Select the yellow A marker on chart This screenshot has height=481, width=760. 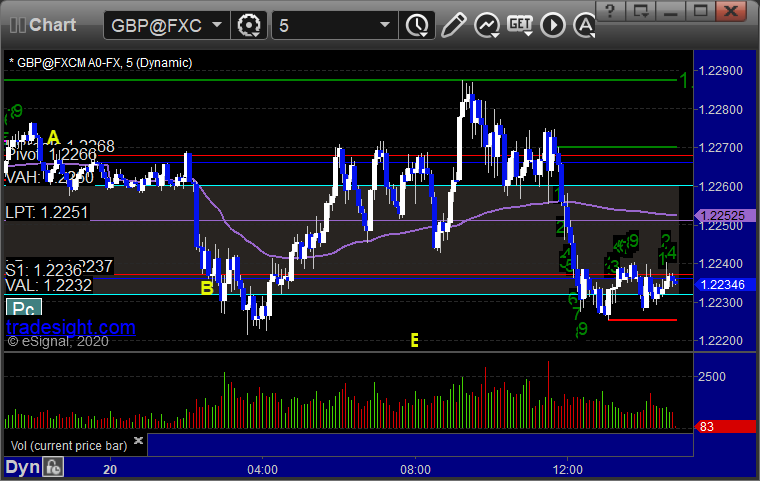click(x=53, y=137)
